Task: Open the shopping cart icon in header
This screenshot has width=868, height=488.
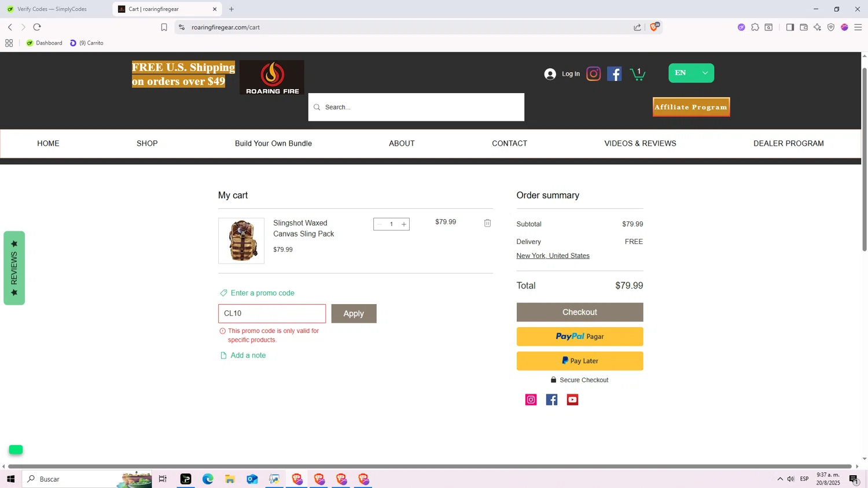Action: [637, 74]
